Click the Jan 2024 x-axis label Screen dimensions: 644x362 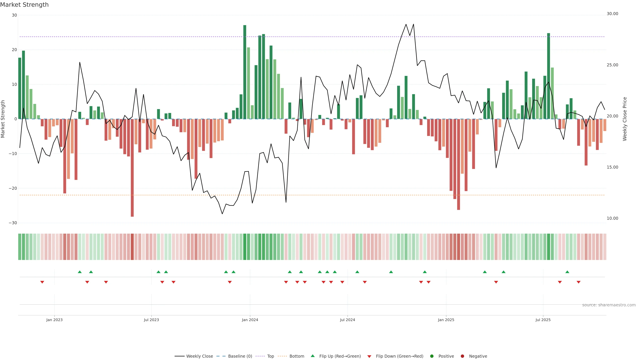(x=250, y=320)
